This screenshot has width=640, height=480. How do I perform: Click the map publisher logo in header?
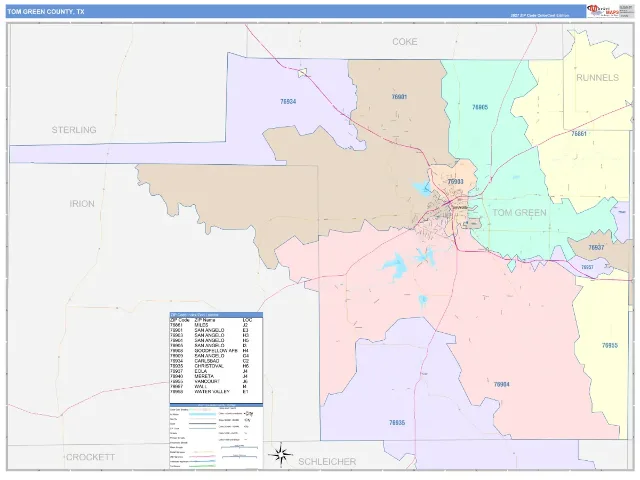[x=602, y=11]
